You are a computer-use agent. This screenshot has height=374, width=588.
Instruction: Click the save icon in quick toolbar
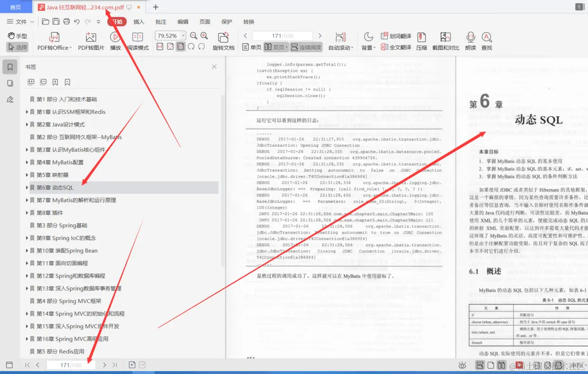coord(56,21)
